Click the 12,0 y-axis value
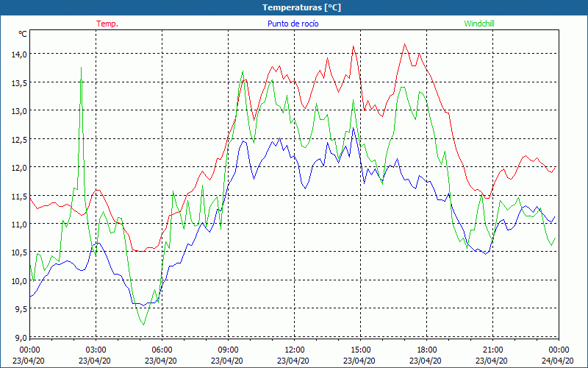 click(20, 168)
